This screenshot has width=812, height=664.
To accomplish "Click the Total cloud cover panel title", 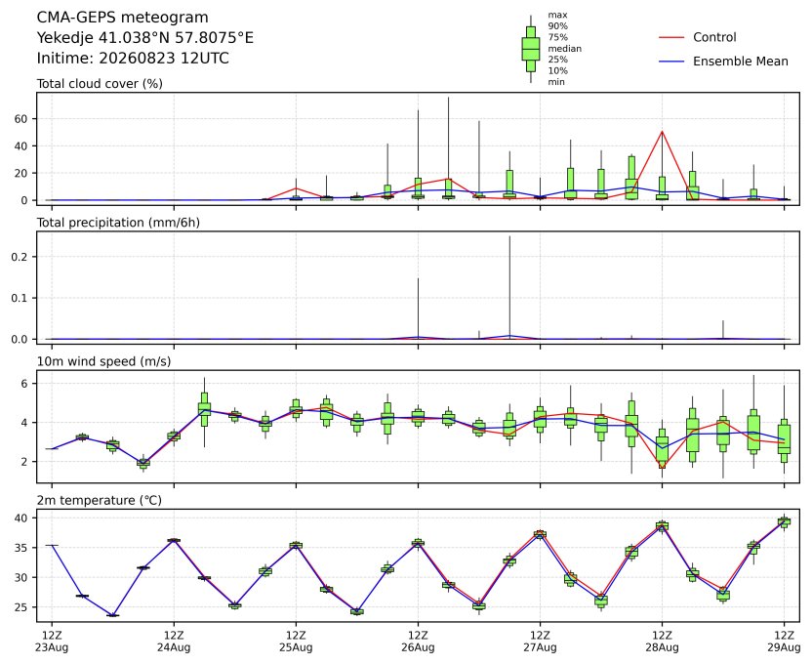I will [x=100, y=84].
